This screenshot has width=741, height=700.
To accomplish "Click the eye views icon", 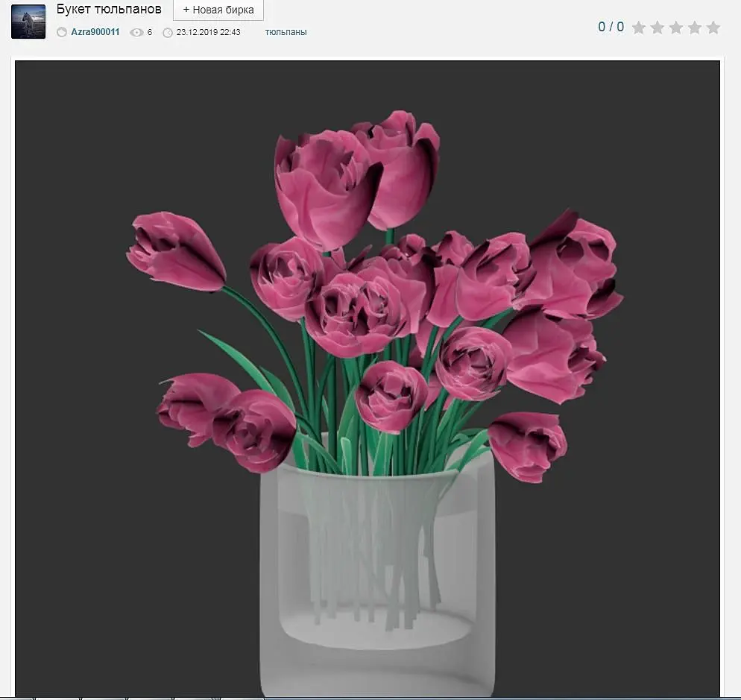I will 136,32.
